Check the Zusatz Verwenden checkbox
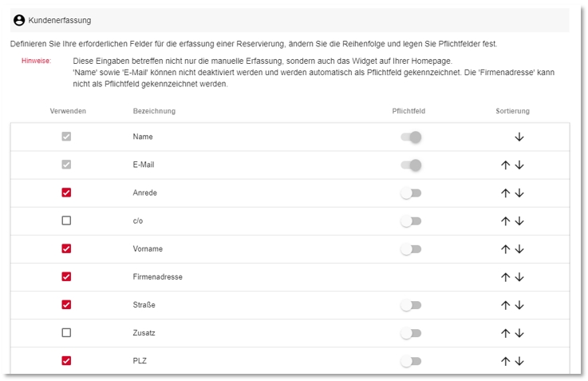This screenshot has height=381, width=588. (66, 332)
